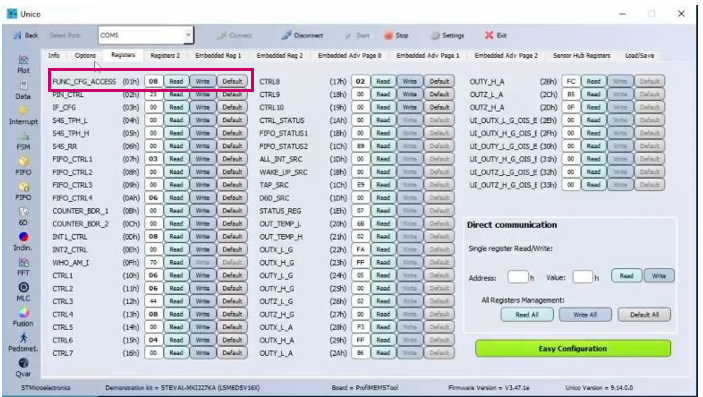Read the OUT_TEMP_L register
703x397 pixels.
coord(383,223)
